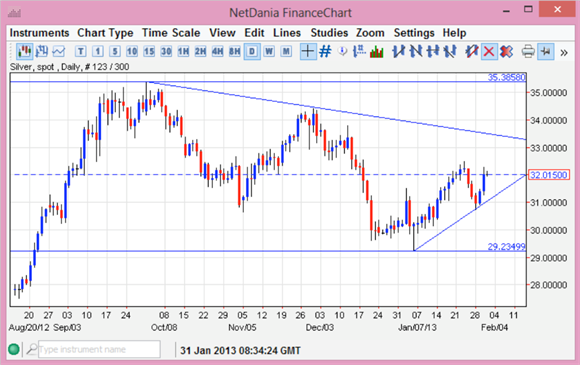Open the Instruments menu

coord(39,33)
